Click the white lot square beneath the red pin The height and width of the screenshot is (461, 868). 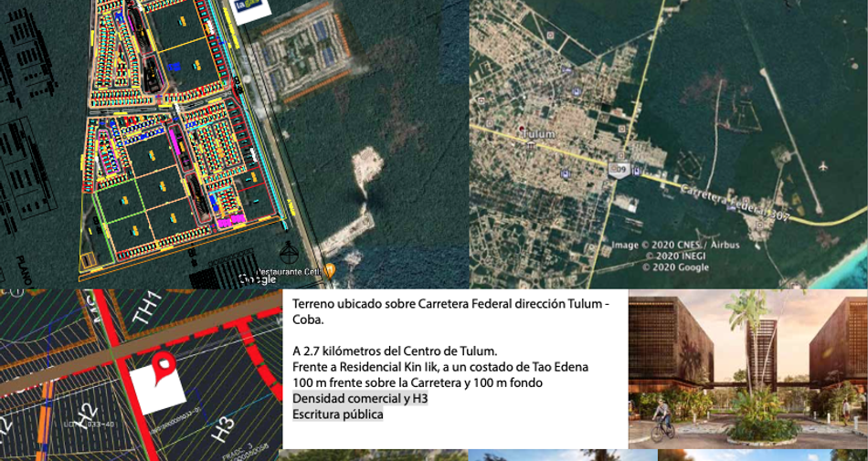(x=158, y=392)
